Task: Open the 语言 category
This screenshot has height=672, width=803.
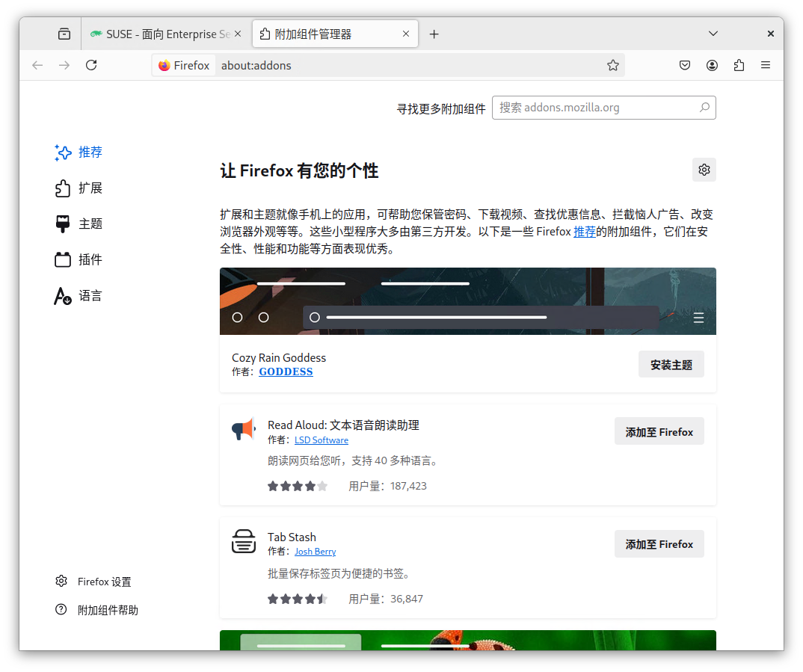Action: tap(79, 295)
